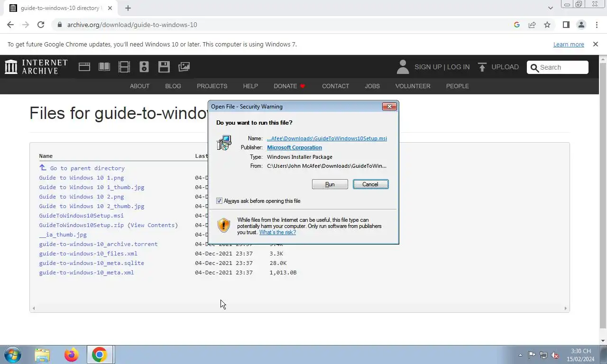Open the tab search dropdown arrow

(x=550, y=8)
